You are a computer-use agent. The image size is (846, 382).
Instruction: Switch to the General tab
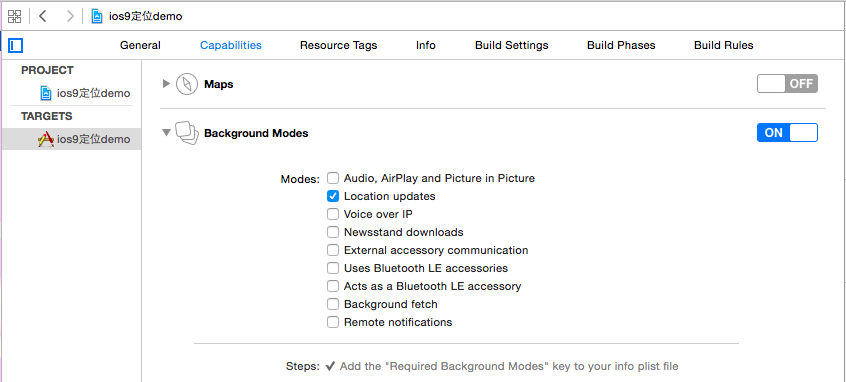click(140, 45)
